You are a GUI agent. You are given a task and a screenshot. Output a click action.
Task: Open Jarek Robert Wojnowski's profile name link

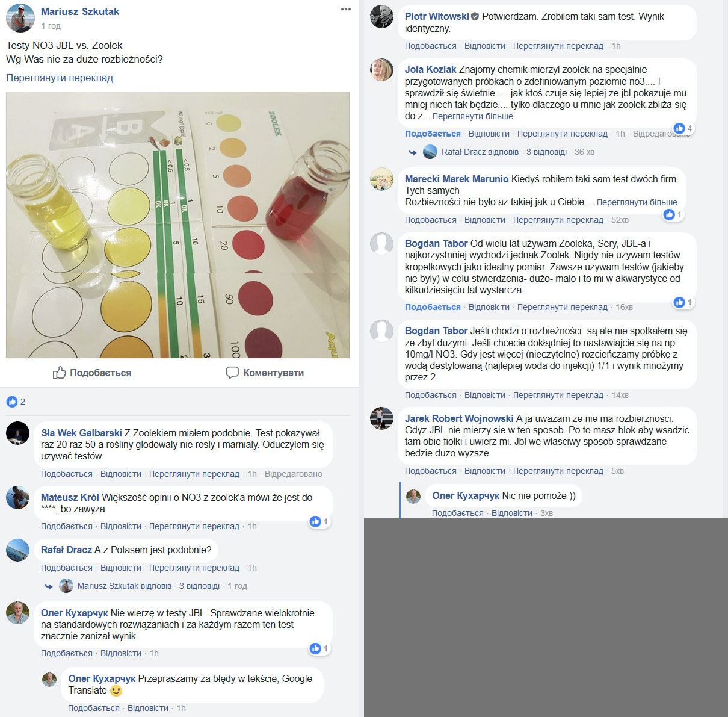coord(459,418)
